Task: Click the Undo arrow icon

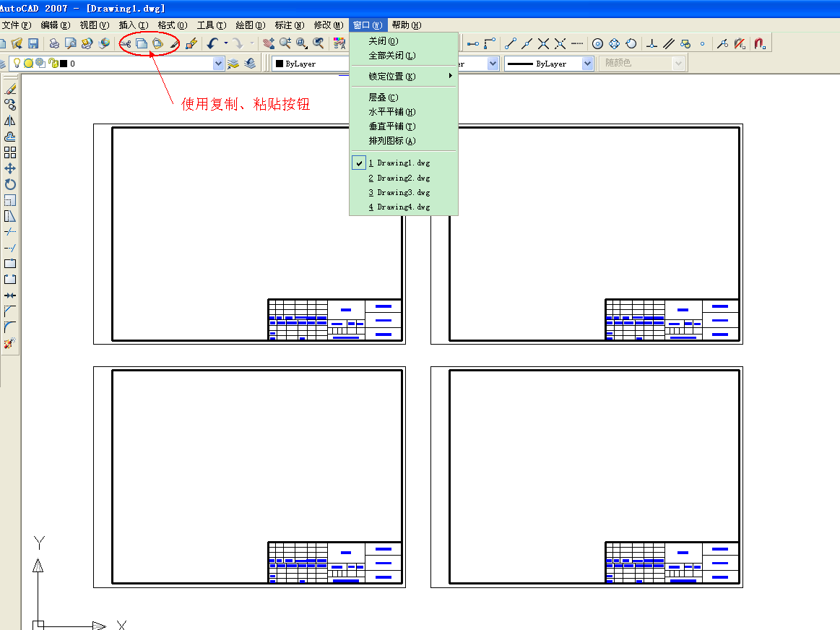Action: [x=212, y=43]
